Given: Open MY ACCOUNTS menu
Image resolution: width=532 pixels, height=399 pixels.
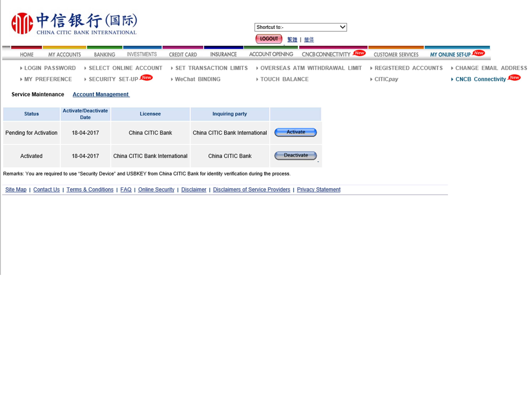Looking at the screenshot, I should click(x=64, y=55).
